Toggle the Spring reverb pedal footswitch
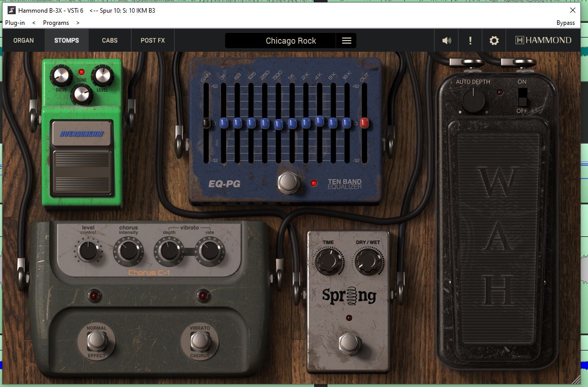 pos(349,343)
